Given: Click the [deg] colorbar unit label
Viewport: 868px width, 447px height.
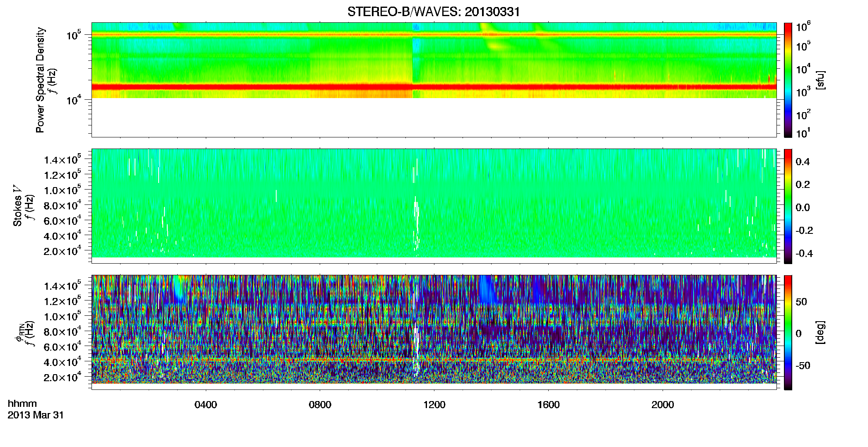Looking at the screenshot, I should [820, 332].
